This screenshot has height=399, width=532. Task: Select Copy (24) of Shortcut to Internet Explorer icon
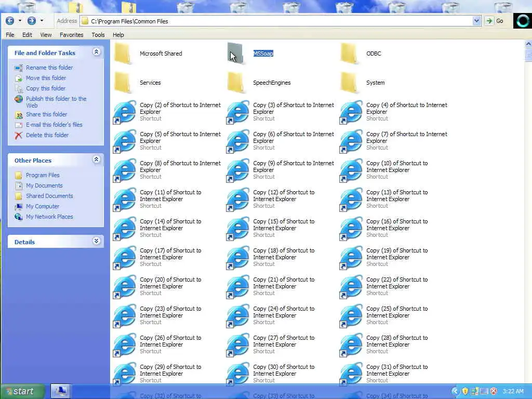(x=238, y=316)
